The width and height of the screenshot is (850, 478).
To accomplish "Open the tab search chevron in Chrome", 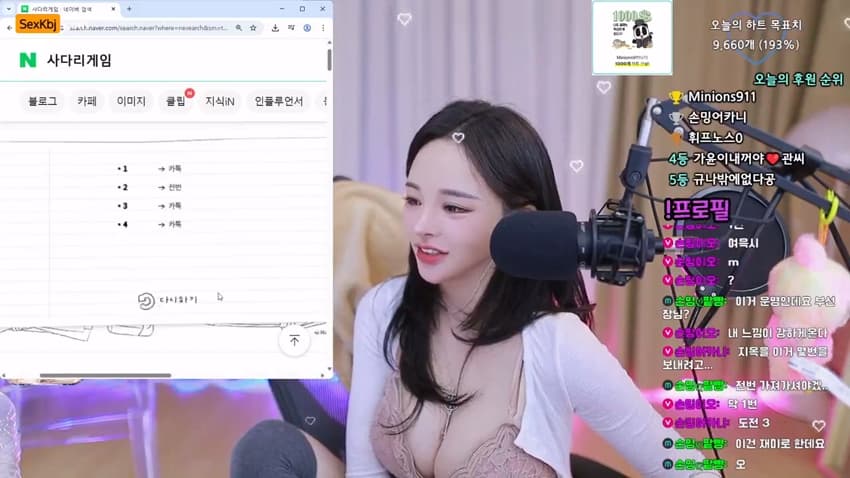I will (x=8, y=9).
